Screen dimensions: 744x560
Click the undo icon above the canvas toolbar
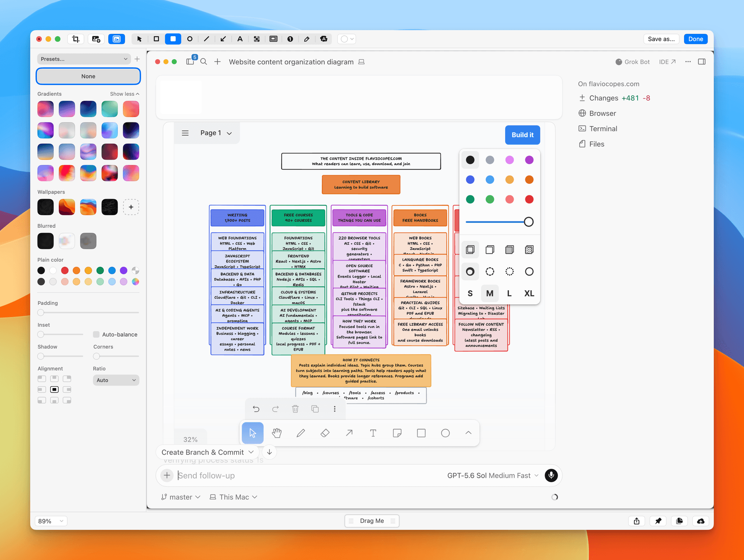pyautogui.click(x=256, y=409)
